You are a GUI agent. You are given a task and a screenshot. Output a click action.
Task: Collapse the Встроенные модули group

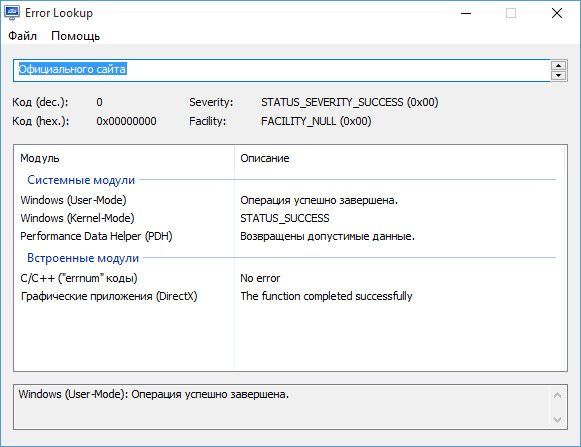click(x=83, y=258)
